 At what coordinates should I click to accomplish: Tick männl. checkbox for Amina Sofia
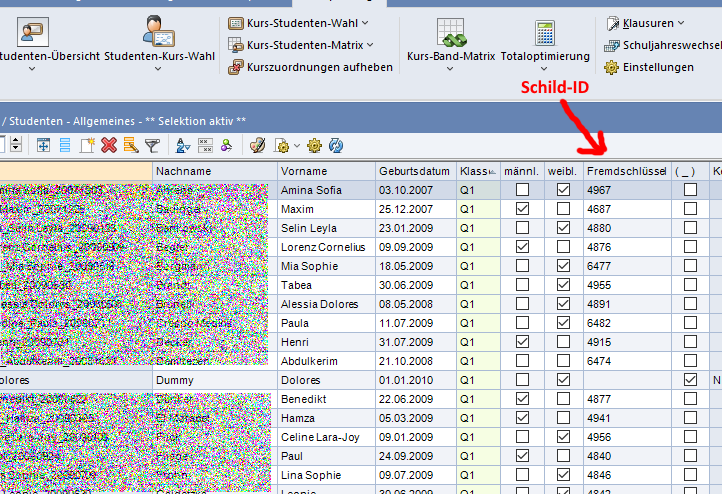tap(522, 190)
